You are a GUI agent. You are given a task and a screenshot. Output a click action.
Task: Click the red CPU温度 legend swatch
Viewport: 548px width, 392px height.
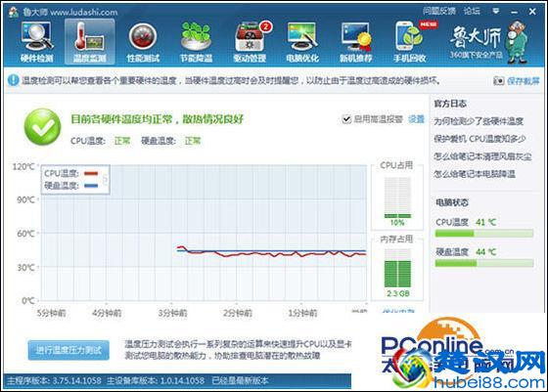click(91, 173)
